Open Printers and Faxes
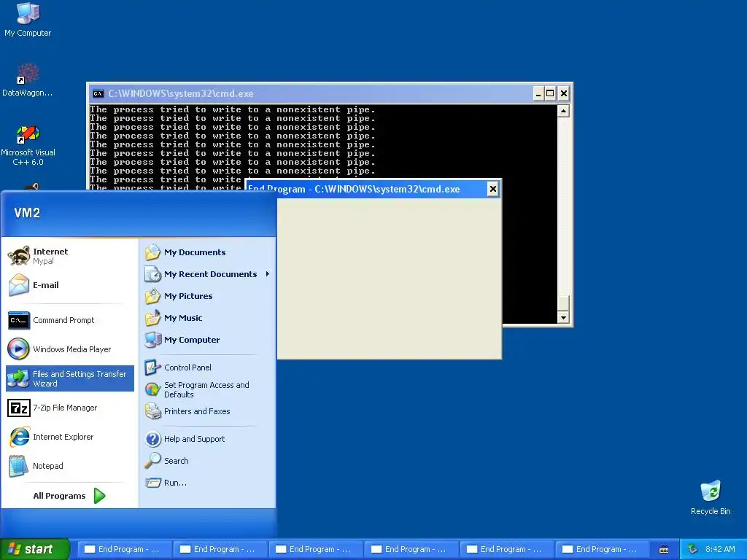The width and height of the screenshot is (747, 560). tap(207, 411)
